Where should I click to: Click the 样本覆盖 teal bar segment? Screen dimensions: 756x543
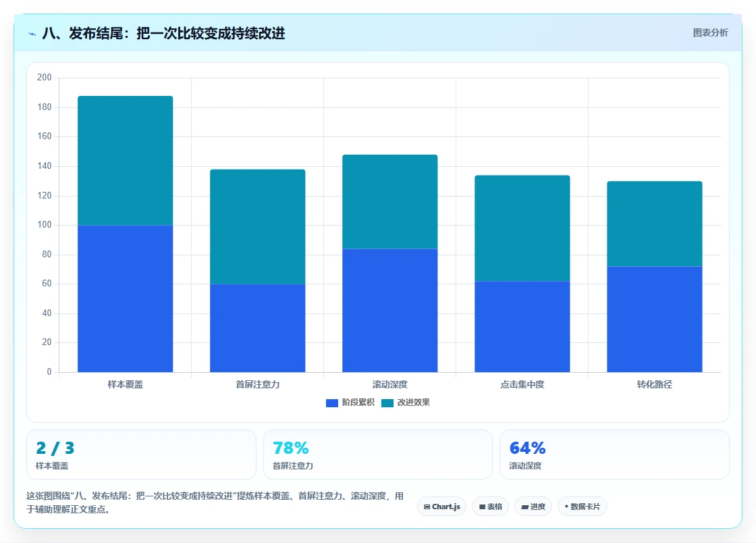[126, 161]
